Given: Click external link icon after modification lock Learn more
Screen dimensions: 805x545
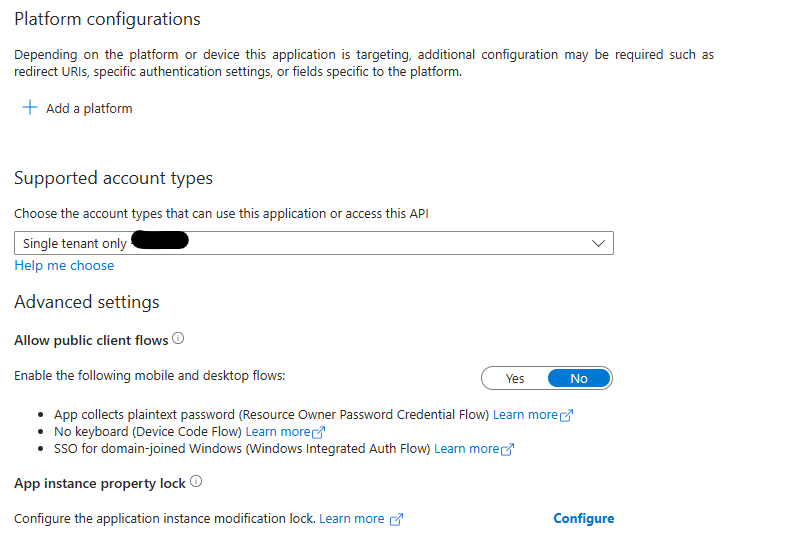Looking at the screenshot, I should point(396,519).
